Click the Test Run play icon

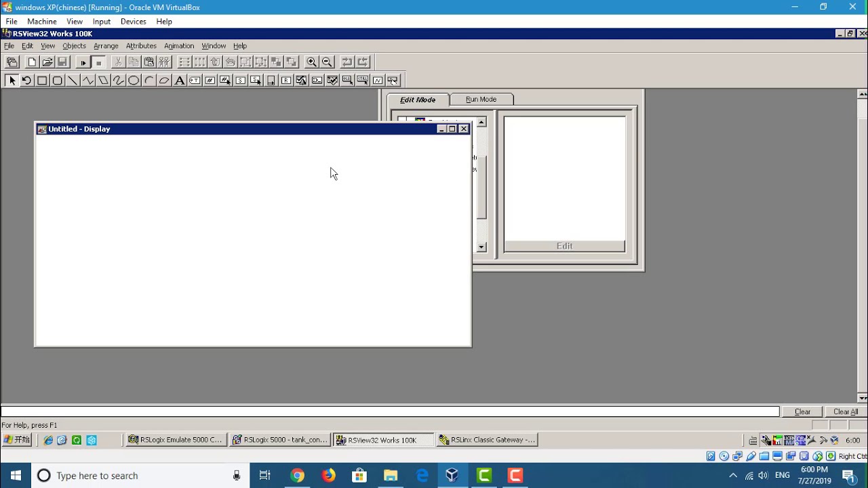coord(83,62)
